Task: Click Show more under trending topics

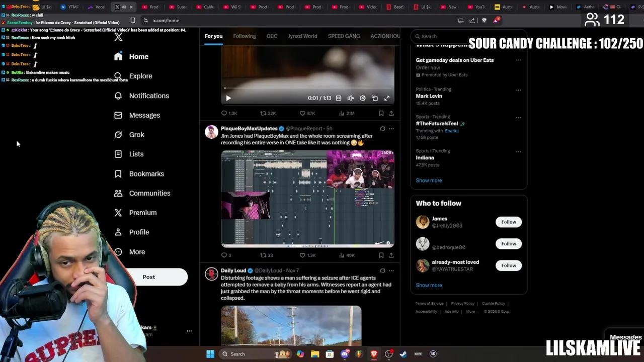Action: point(429,180)
